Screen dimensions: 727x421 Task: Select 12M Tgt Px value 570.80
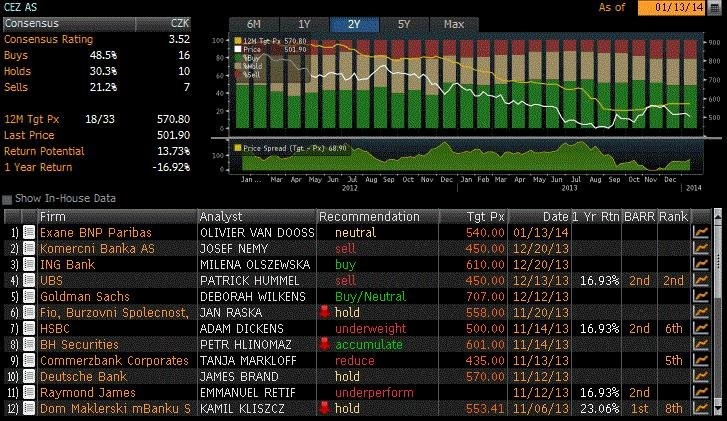tap(173, 119)
